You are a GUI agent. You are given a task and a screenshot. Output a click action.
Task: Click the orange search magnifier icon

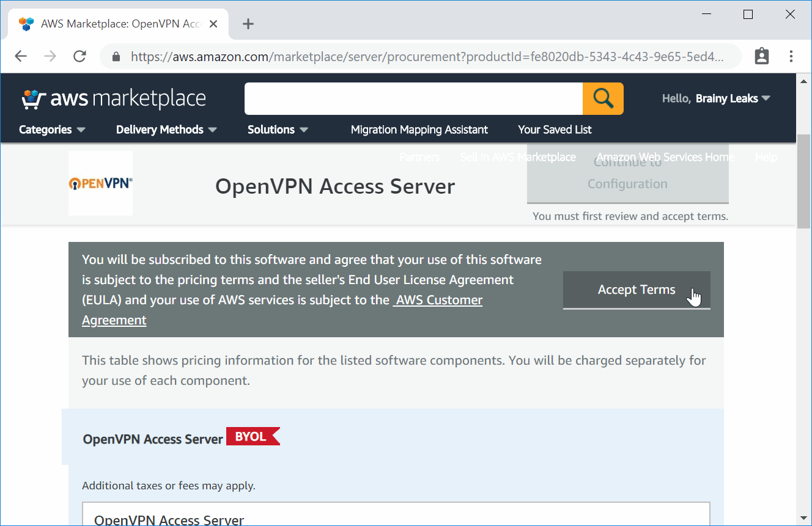tap(603, 98)
